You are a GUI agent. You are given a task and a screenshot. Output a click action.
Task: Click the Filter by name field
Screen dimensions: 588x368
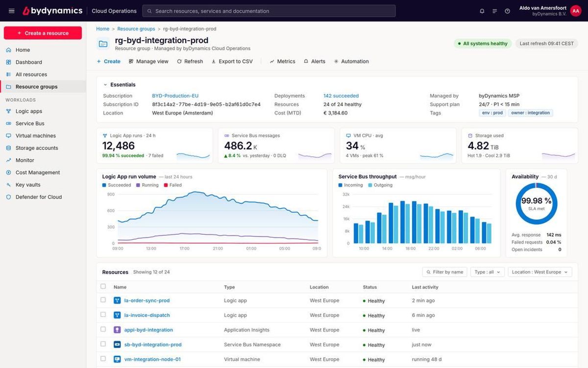tap(444, 272)
